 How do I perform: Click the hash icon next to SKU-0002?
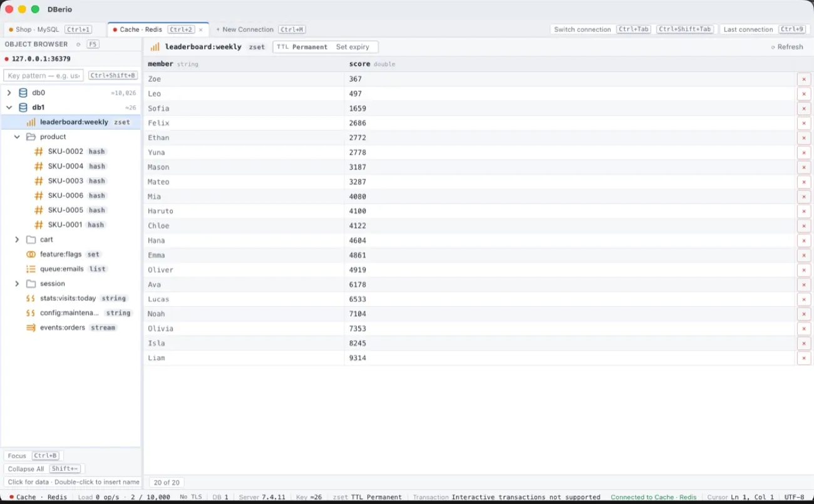tap(39, 152)
